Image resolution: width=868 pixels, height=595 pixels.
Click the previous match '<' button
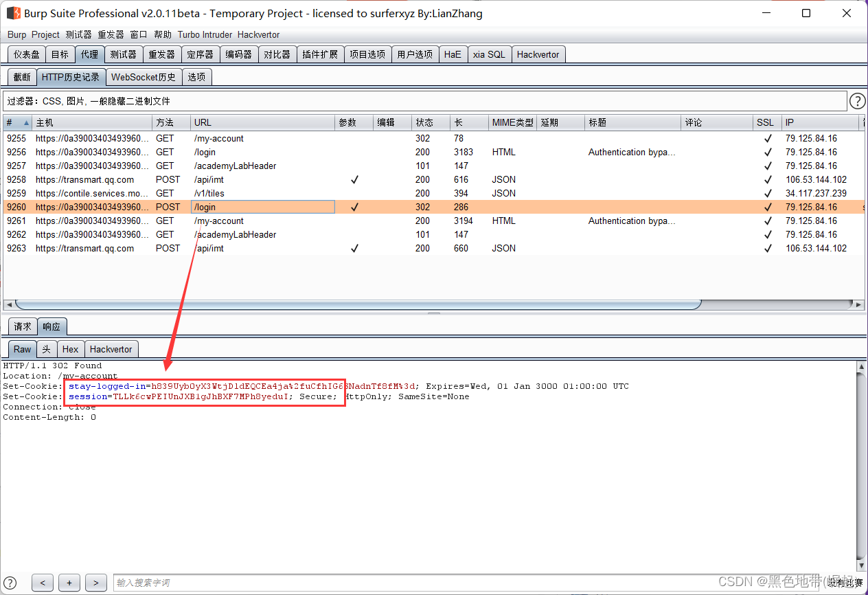[43, 583]
